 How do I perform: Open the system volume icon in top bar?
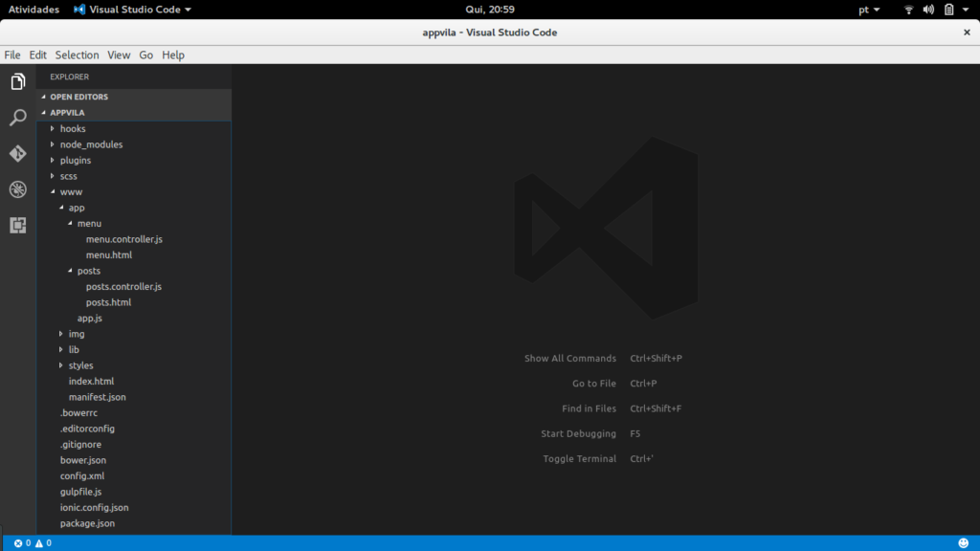tap(928, 9)
